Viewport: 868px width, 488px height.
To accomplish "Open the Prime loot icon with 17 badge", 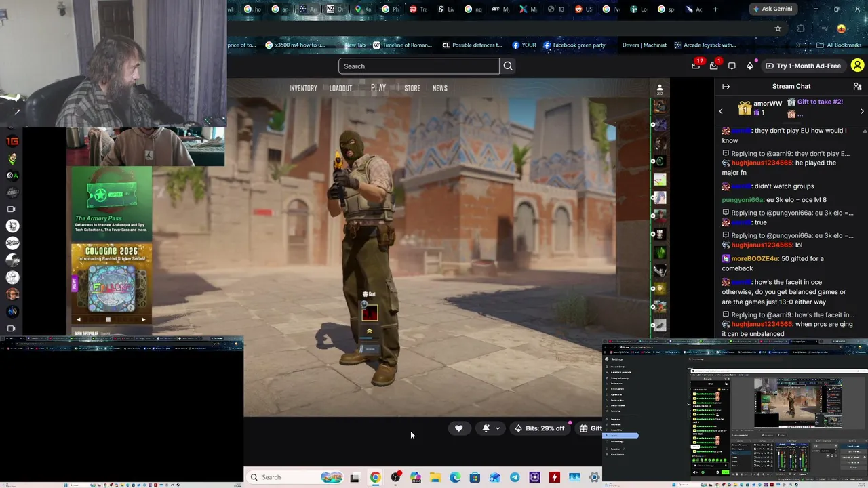I will [x=696, y=66].
